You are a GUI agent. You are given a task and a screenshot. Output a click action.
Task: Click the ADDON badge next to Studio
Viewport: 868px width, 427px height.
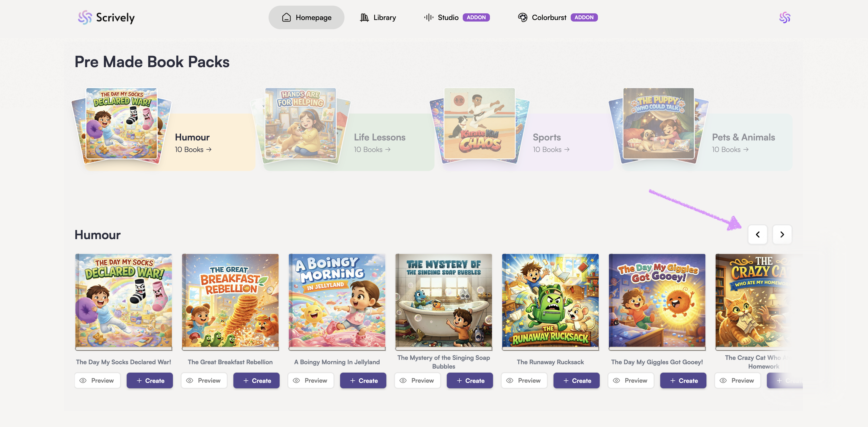pyautogui.click(x=476, y=17)
